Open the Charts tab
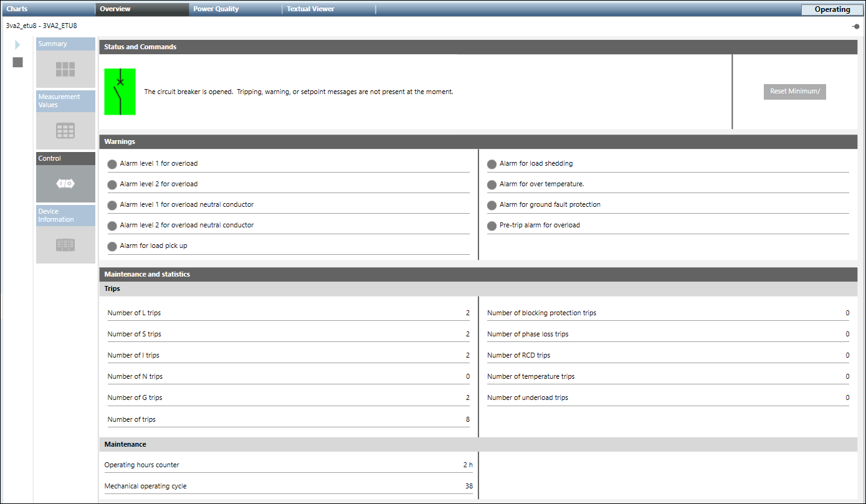The height and width of the screenshot is (504, 866). point(17,9)
